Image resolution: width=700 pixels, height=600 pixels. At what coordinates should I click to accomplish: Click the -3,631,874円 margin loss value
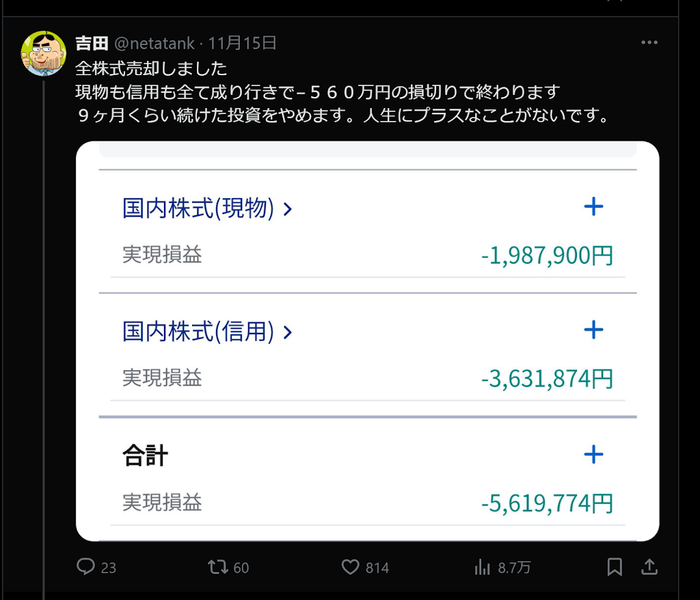coord(547,379)
